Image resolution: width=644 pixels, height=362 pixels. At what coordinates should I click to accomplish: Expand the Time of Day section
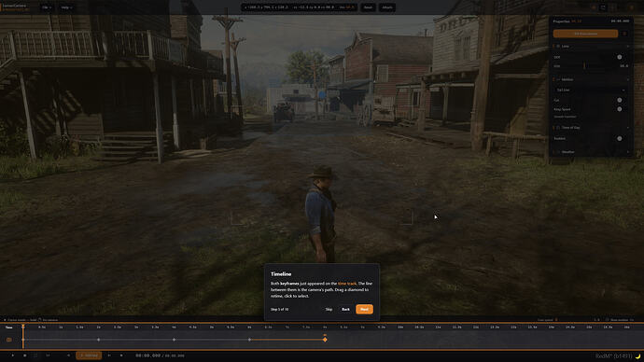[x=627, y=128]
